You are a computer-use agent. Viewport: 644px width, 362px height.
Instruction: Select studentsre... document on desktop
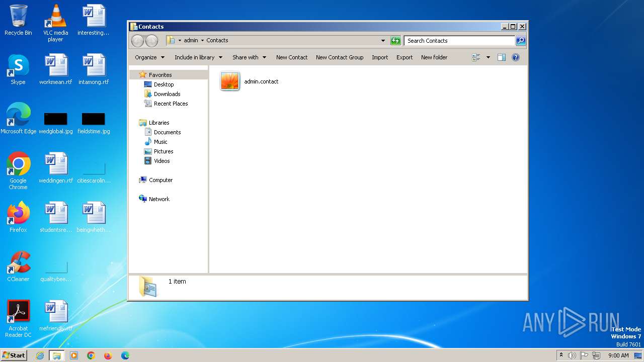click(55, 217)
